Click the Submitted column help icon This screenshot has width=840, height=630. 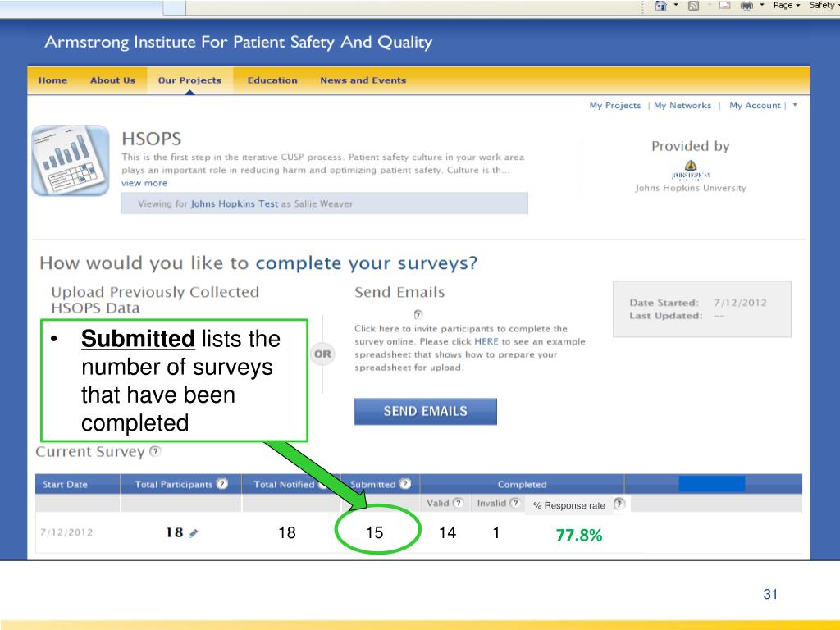pos(405,484)
